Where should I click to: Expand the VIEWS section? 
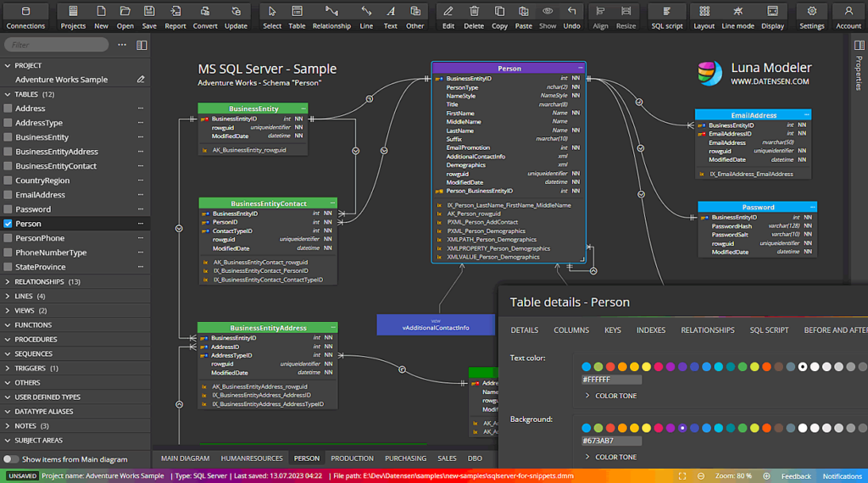(8, 310)
